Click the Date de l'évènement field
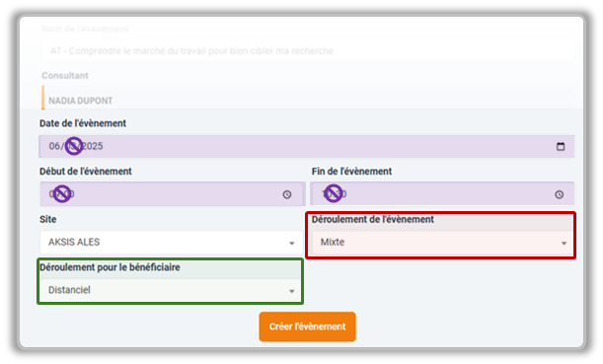Viewport: 603px width, 364px height. tap(307, 146)
